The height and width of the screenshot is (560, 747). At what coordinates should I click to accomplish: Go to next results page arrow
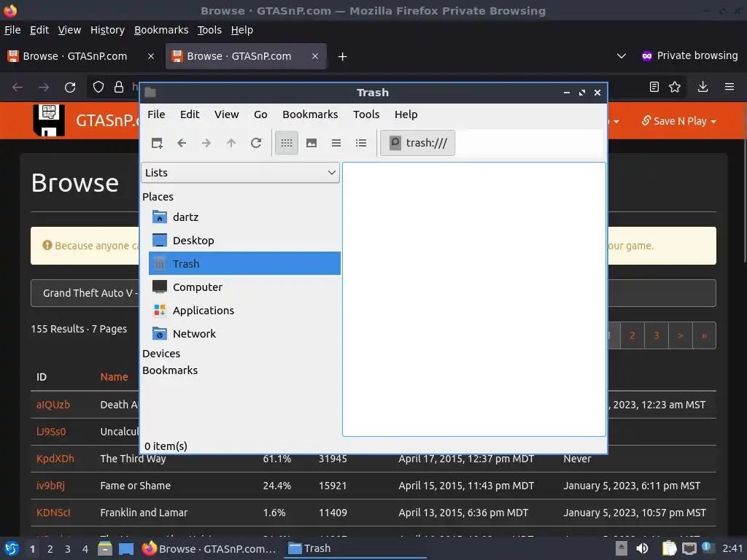pyautogui.click(x=681, y=335)
